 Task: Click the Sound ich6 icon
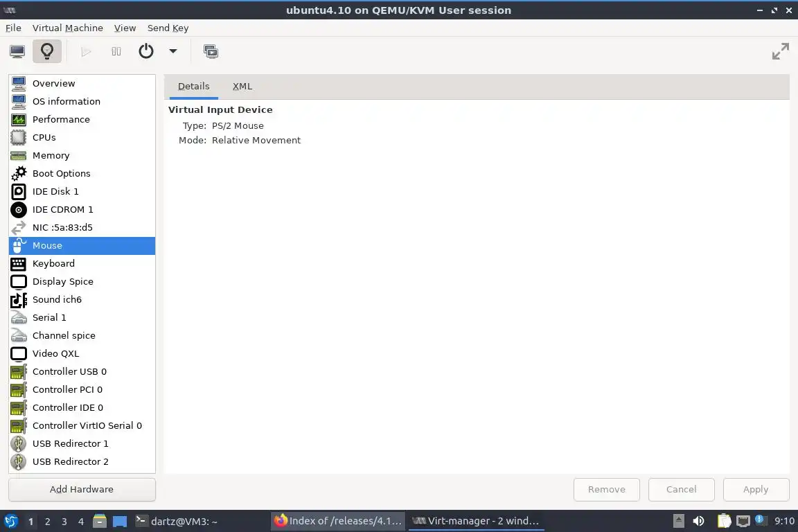[18, 300]
